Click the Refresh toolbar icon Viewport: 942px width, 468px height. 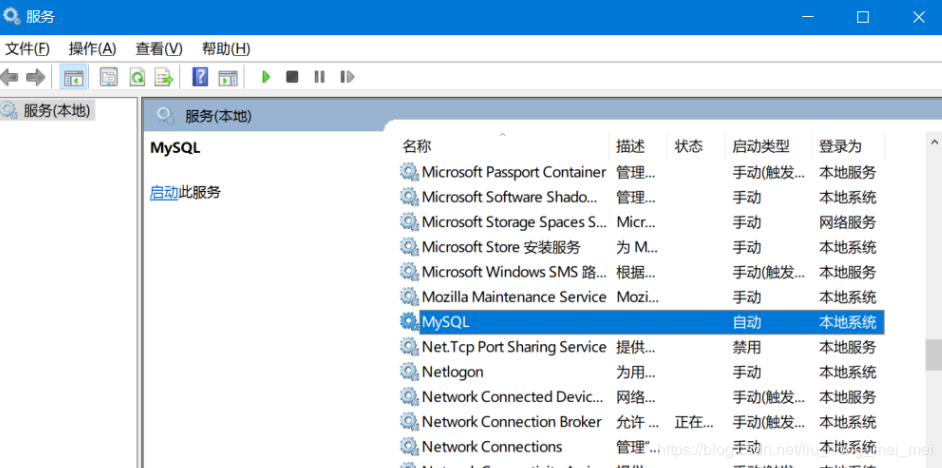[x=137, y=77]
